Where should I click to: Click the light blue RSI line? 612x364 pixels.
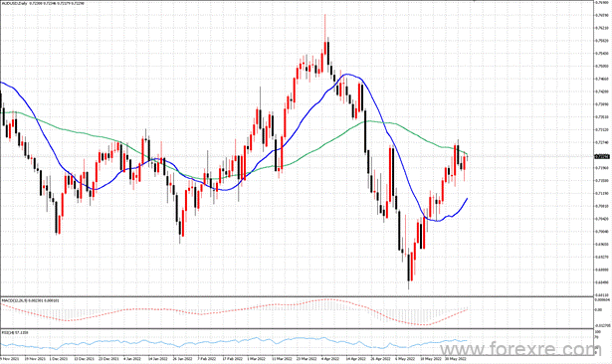[234, 342]
